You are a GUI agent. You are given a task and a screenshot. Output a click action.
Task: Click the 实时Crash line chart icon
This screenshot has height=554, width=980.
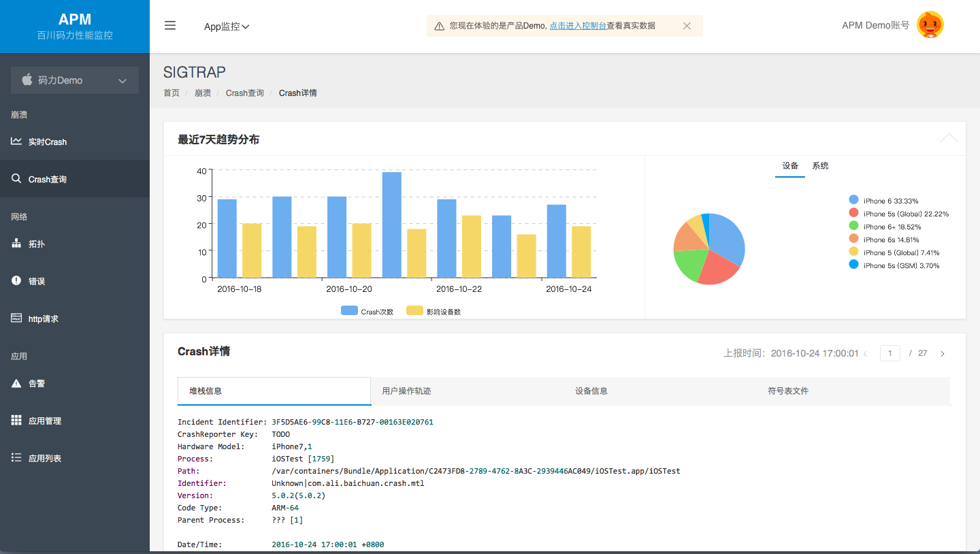coord(16,142)
